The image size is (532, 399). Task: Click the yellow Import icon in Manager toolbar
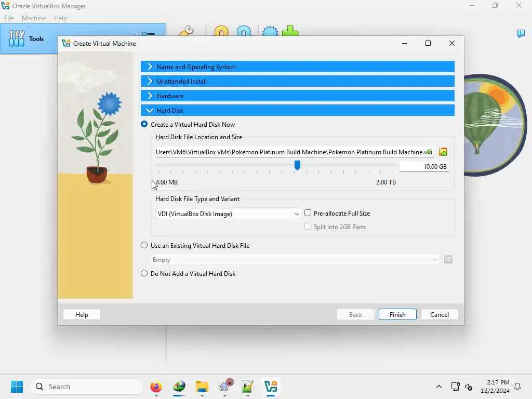[221, 31]
